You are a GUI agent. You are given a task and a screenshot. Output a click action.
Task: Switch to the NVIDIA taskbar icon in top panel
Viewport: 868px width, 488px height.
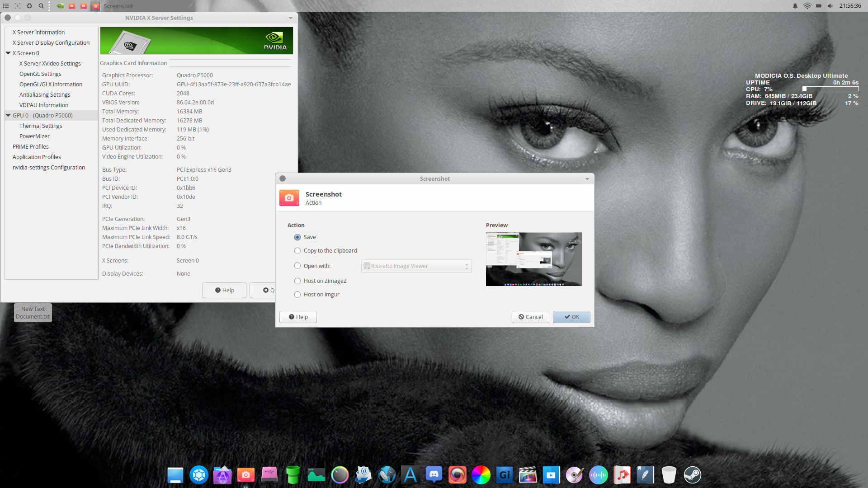pyautogui.click(x=60, y=6)
